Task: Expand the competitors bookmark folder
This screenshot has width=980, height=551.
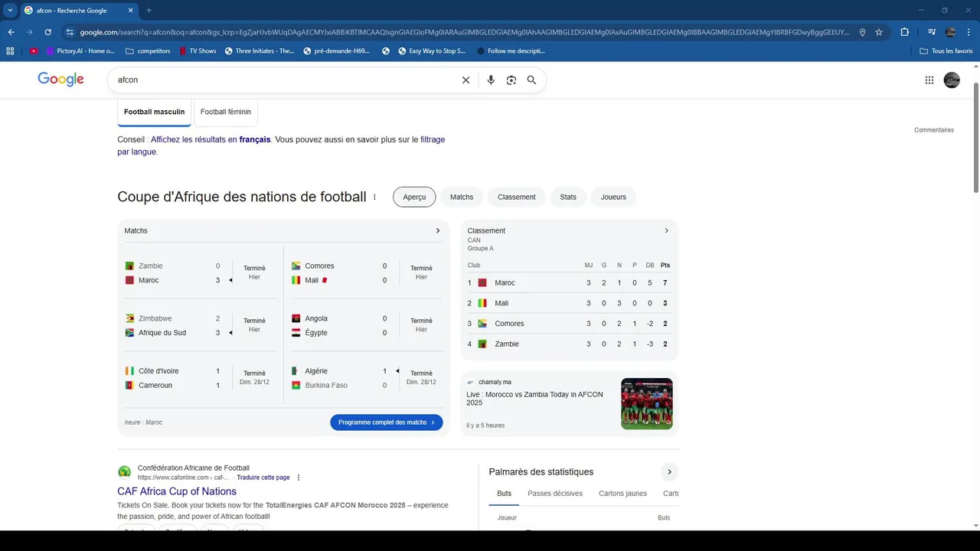Action: tap(148, 51)
